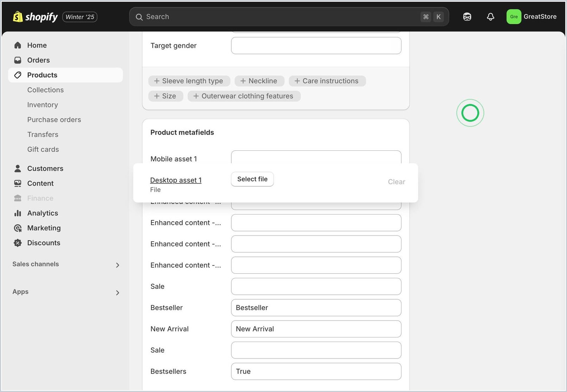This screenshot has width=567, height=392.
Task: Click the Analytics bar chart icon
Action: 18,213
